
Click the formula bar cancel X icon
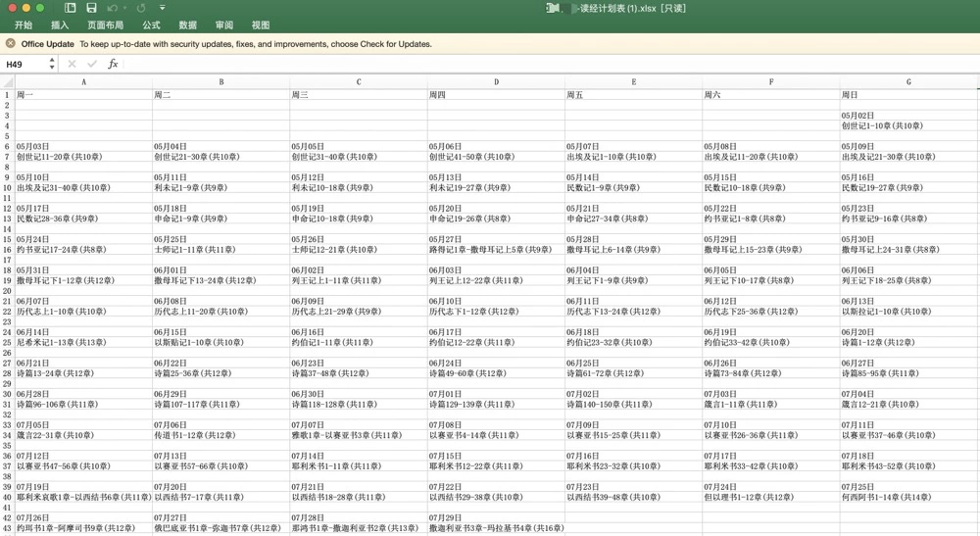[x=72, y=64]
